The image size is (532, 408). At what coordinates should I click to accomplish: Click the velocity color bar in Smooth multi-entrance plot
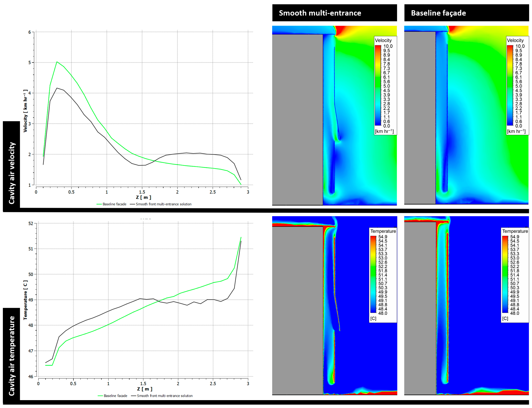tap(378, 85)
